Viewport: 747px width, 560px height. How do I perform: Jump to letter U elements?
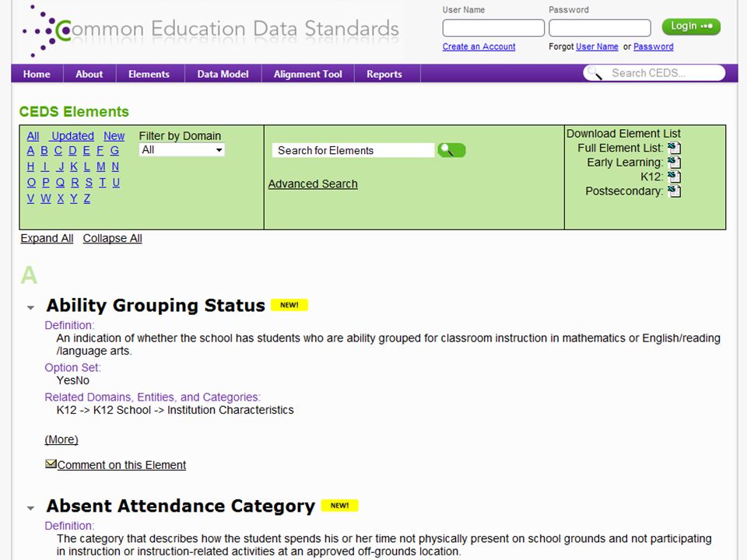(x=116, y=182)
